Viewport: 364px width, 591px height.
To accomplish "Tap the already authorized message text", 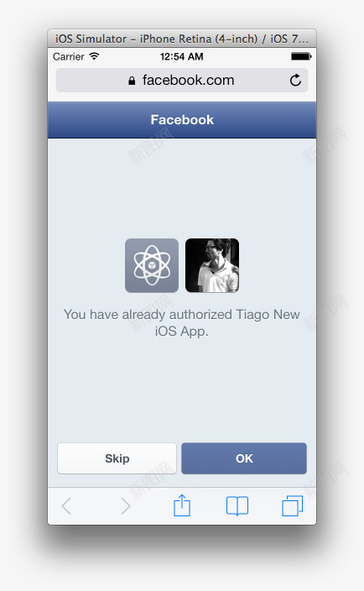I will 182,322.
